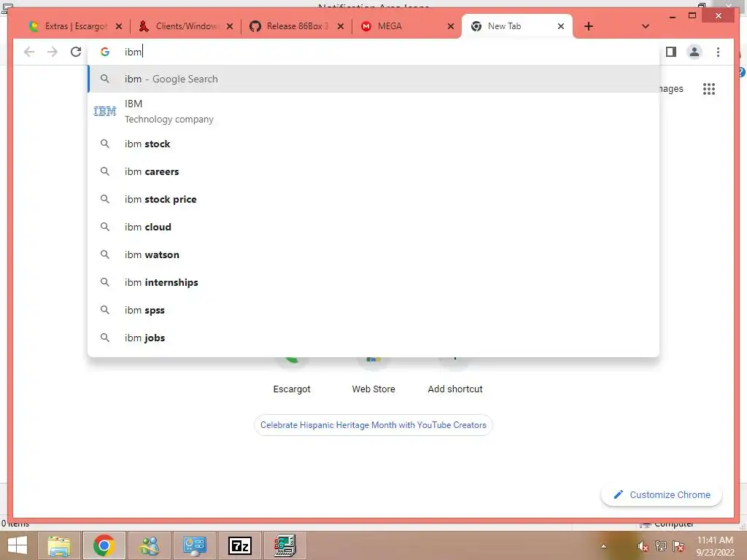
Task: Reload the page with the refresh icon
Action: pyautogui.click(x=76, y=52)
